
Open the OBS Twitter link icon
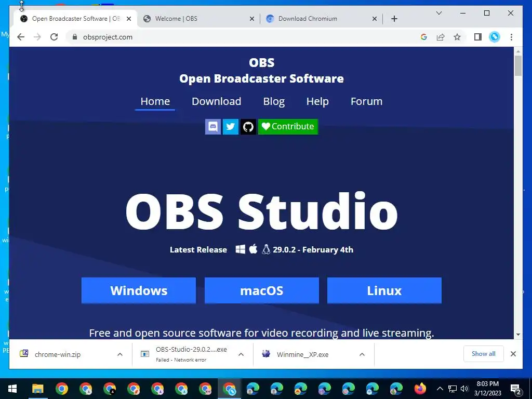pos(230,127)
